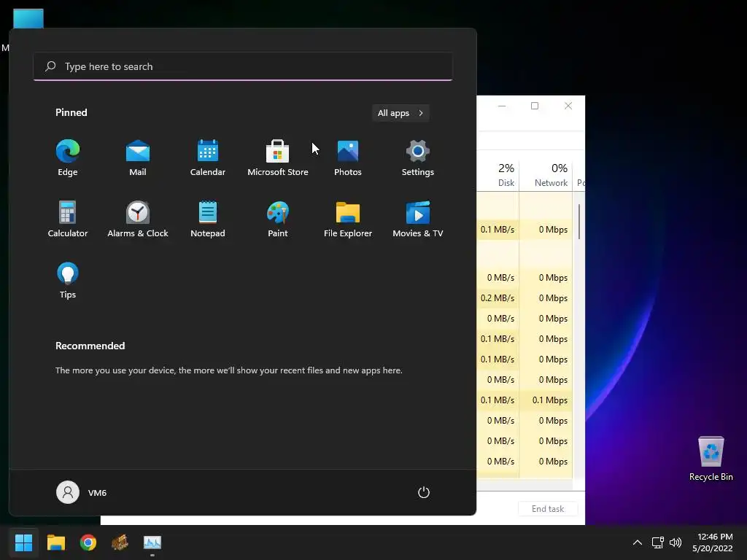The width and height of the screenshot is (747, 560).
Task: Click the power button in Start menu
Action: pyautogui.click(x=424, y=492)
